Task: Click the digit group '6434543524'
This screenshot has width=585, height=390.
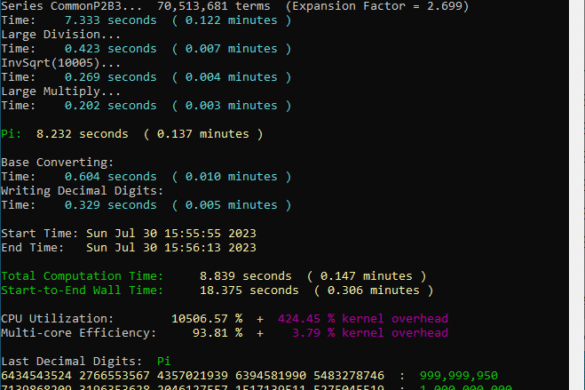Action: tap(36, 375)
